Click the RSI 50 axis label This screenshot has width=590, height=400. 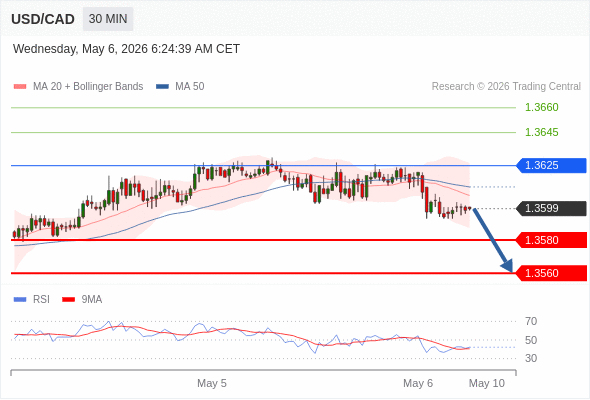click(x=531, y=341)
